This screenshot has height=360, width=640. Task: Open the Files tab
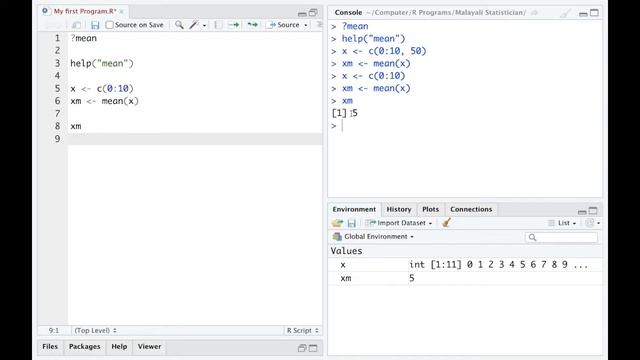(x=50, y=347)
